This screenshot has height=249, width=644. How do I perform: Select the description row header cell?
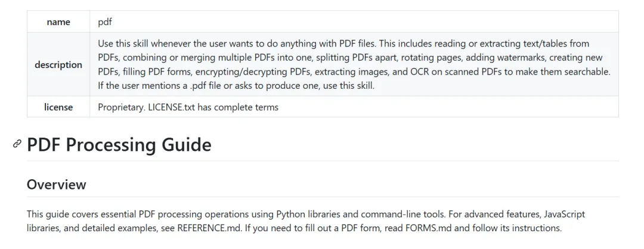tap(58, 64)
